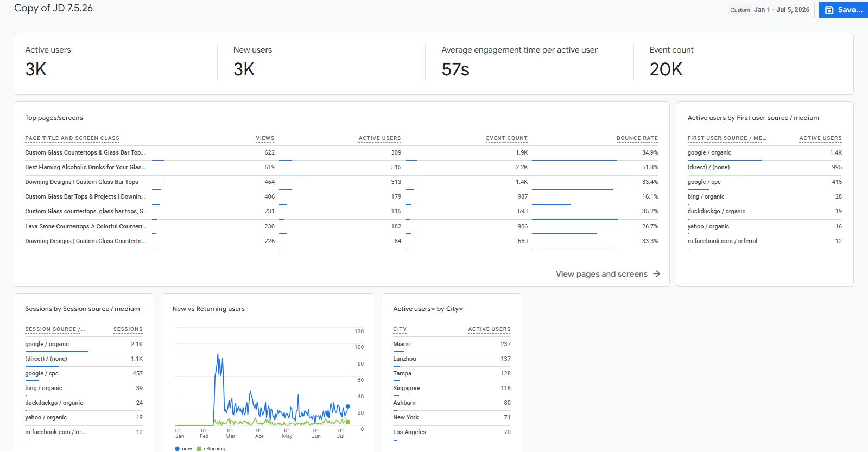Click Active users by First user source / medium title

coord(753,118)
